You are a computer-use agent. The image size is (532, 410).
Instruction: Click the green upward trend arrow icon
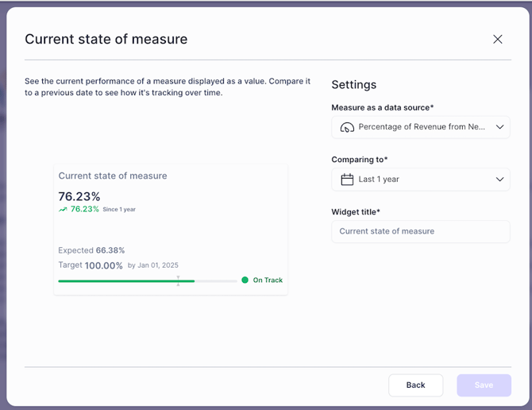click(63, 210)
